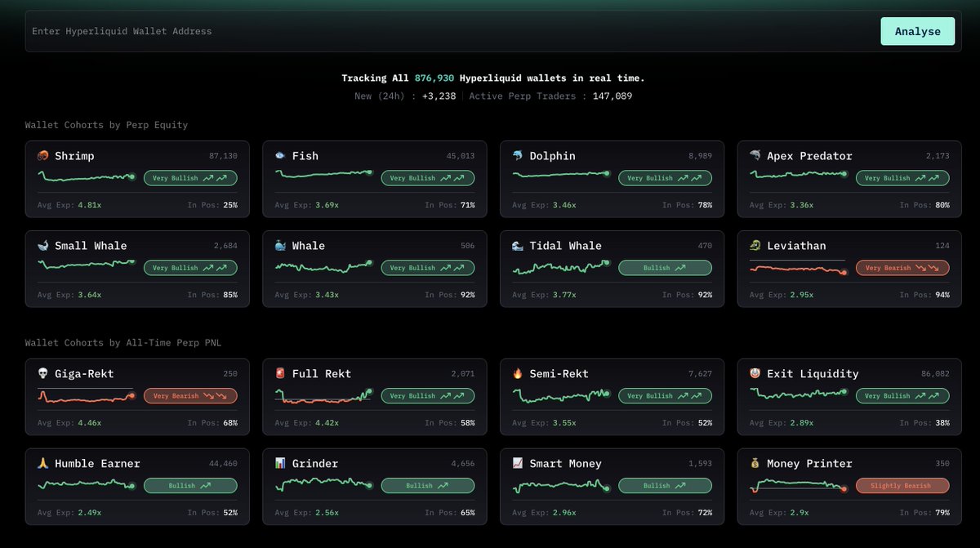This screenshot has height=548, width=980.
Task: Click Humble Earner's Bullish badge
Action: tap(191, 486)
